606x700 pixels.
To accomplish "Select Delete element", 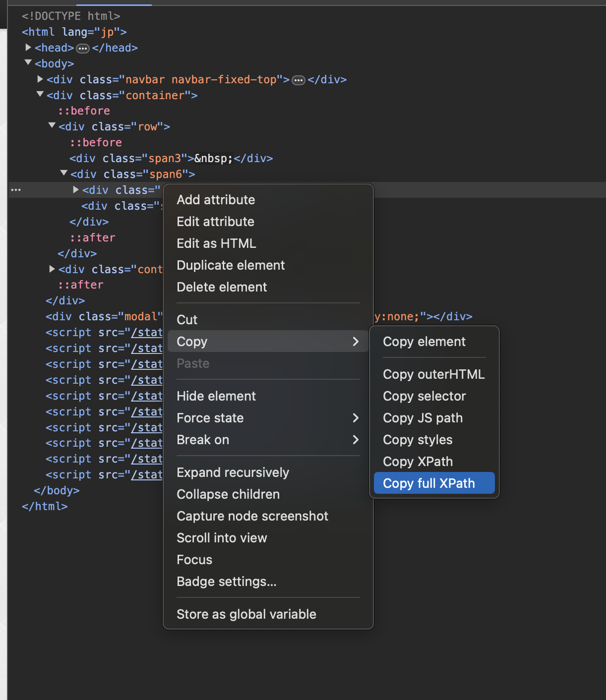I will [222, 287].
